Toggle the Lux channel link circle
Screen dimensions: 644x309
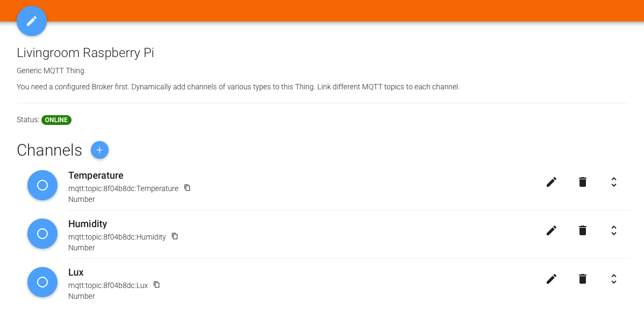tap(42, 282)
